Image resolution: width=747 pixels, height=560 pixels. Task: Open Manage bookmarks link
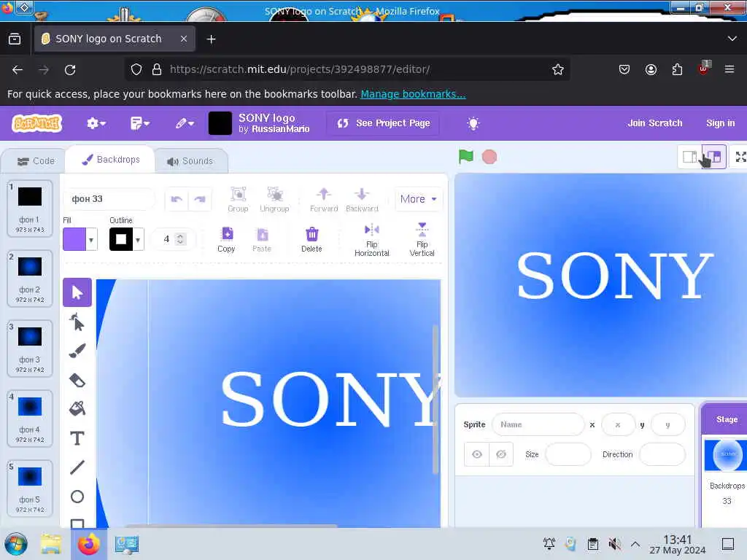point(413,94)
